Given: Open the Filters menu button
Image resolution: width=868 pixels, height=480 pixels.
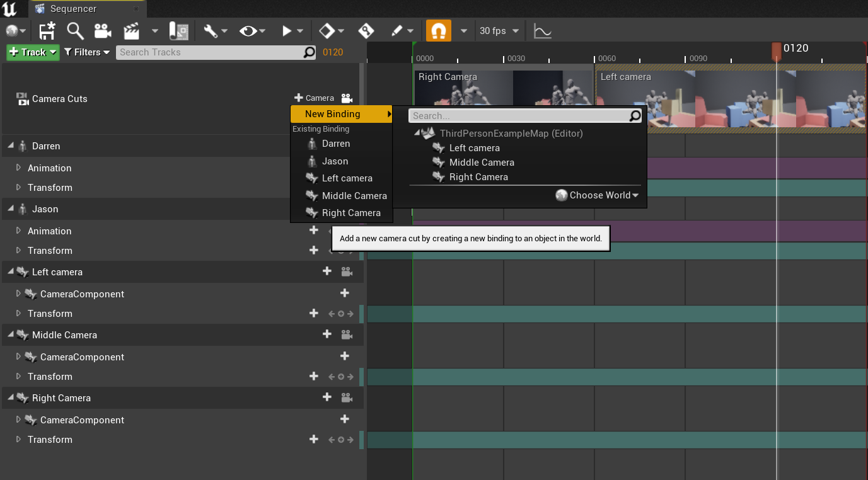Looking at the screenshot, I should point(87,52).
